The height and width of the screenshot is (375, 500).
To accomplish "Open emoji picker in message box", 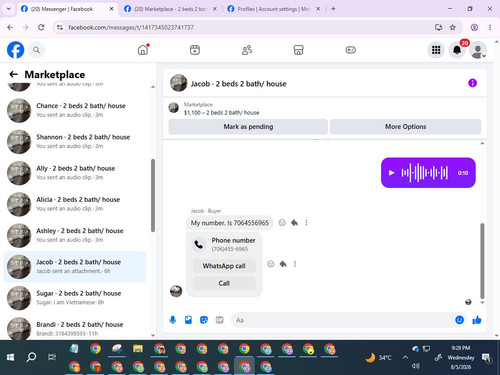I will coord(459,320).
